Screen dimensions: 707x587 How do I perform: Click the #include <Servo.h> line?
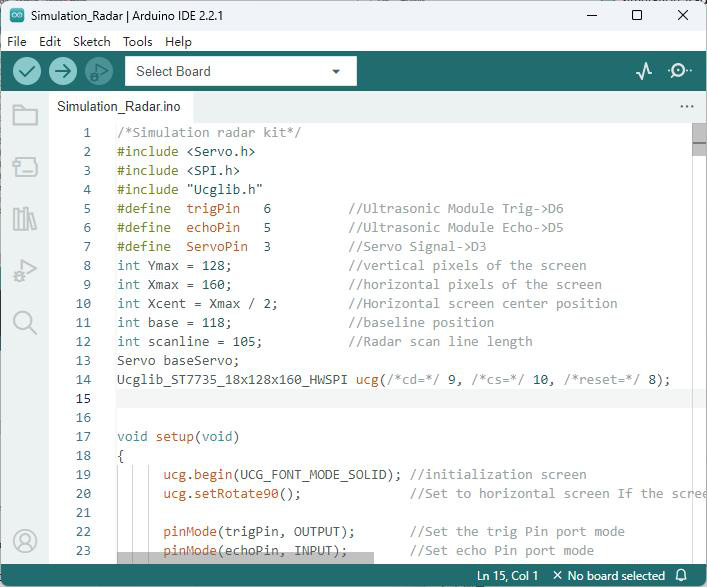click(x=186, y=151)
